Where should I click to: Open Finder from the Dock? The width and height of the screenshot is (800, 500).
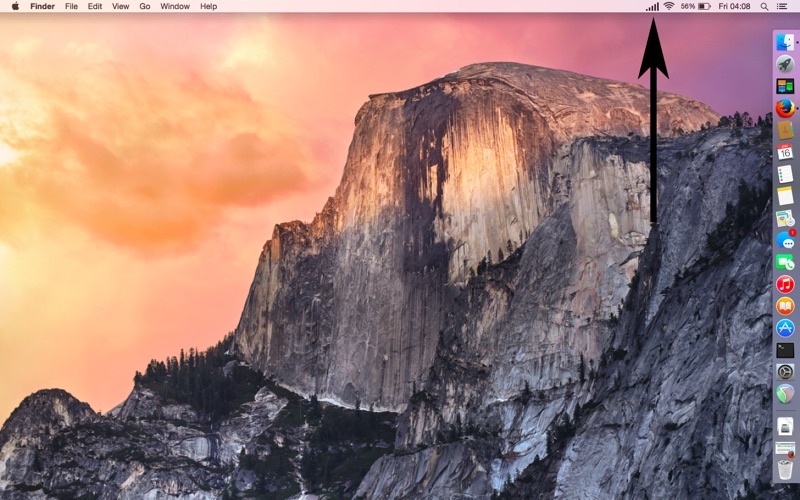[x=785, y=42]
